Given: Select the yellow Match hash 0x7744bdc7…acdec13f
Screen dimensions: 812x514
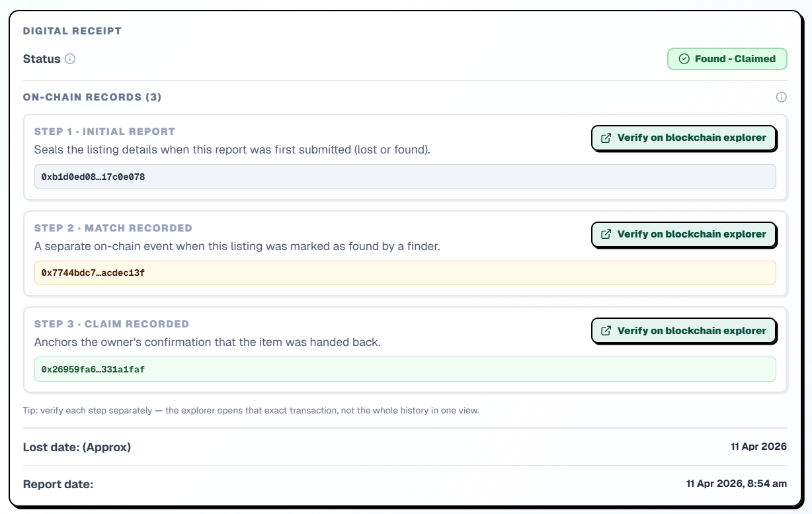Looking at the screenshot, I should click(x=93, y=273).
